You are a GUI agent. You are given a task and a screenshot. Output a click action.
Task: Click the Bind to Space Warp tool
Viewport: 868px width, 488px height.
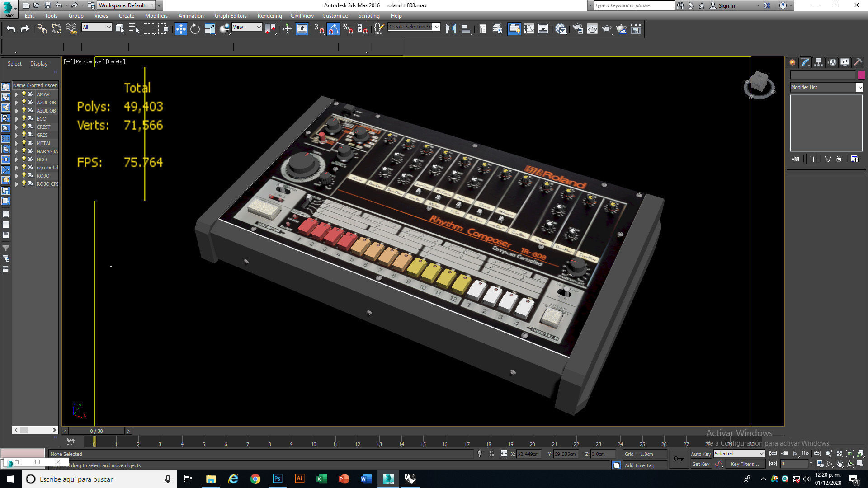pos(71,29)
